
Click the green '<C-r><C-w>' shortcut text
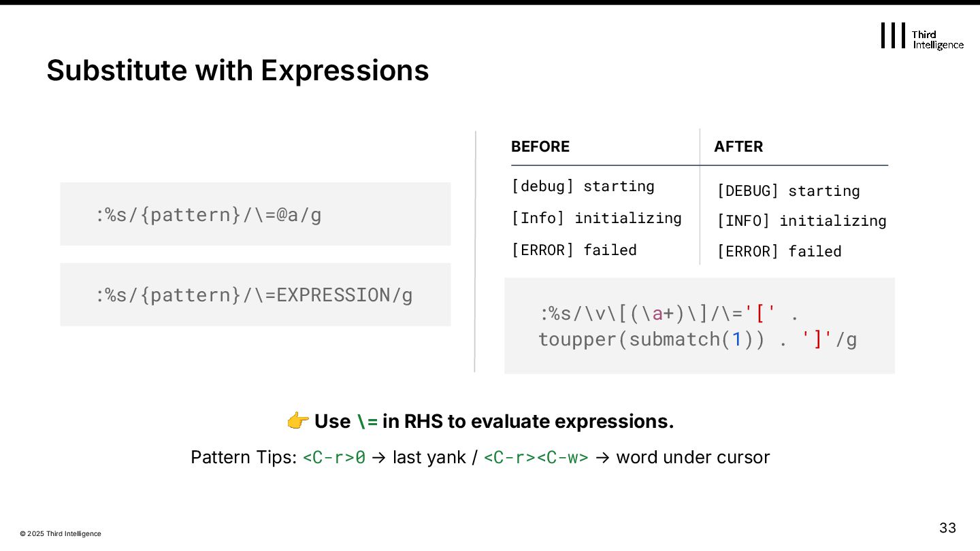tap(536, 457)
